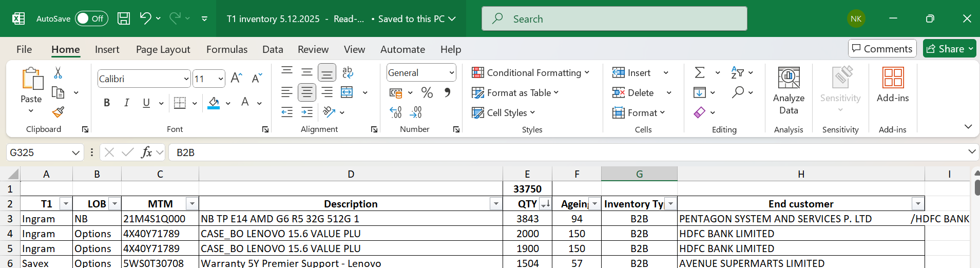Click the Cut scissors icon
This screenshot has width=980, height=268.
58,73
